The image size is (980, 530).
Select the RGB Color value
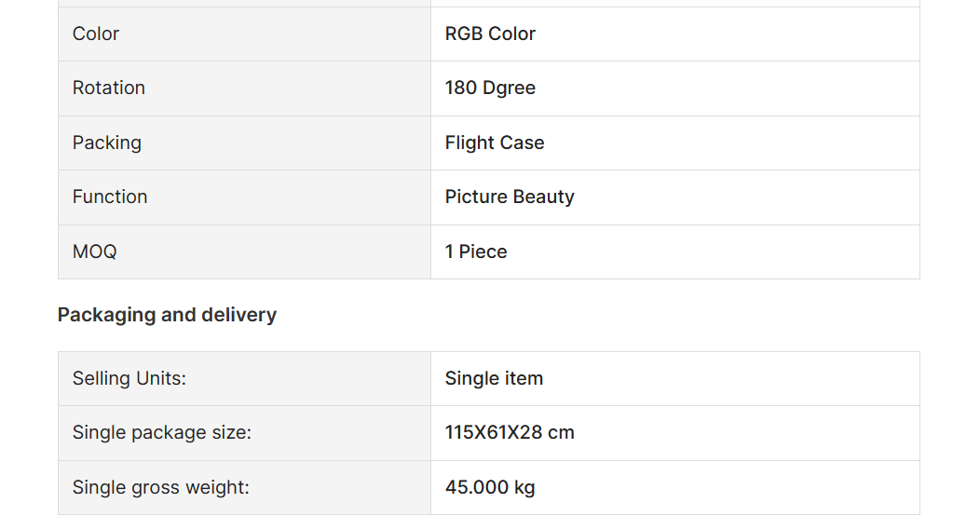490,34
